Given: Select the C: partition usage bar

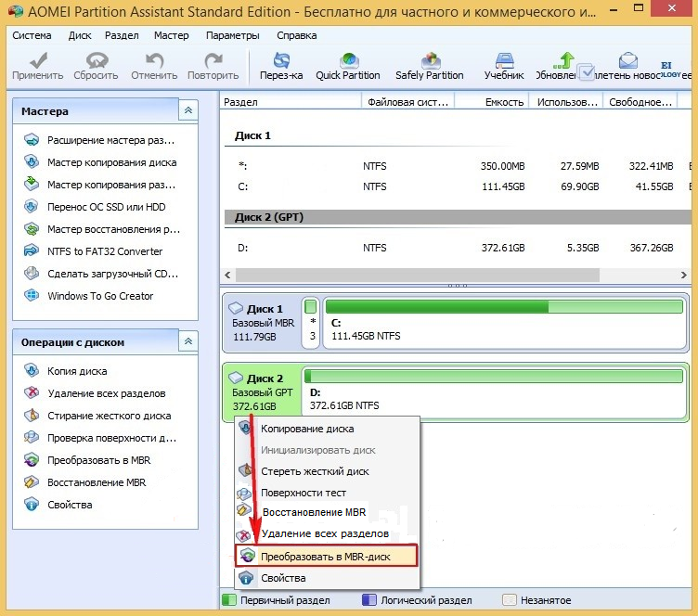Looking at the screenshot, I should (x=504, y=307).
